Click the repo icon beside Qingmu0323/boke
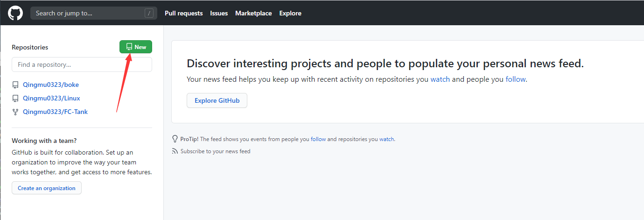Image resolution: width=644 pixels, height=220 pixels. pyautogui.click(x=15, y=85)
